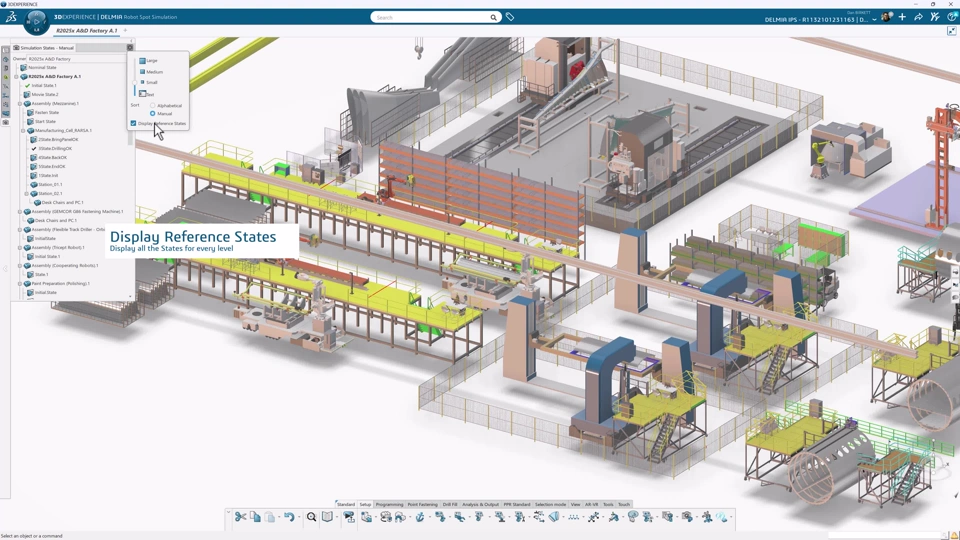The height and width of the screenshot is (540, 960).
Task: Switch to the Point Fastening tab
Action: point(422,504)
